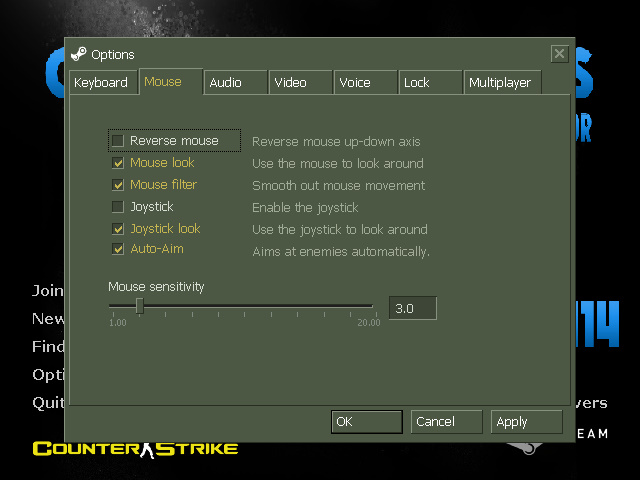The image size is (640, 480).
Task: Click the mouse sensitivity value field
Action: 412,309
